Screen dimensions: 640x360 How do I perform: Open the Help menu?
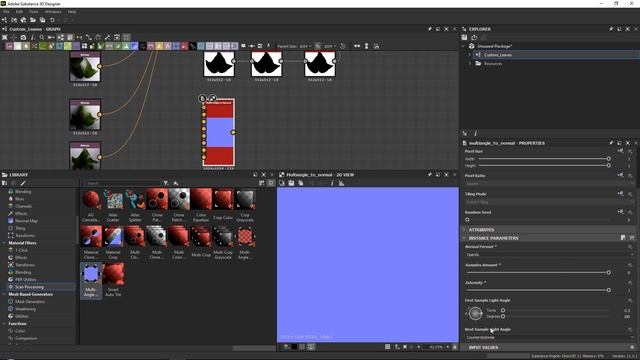[x=72, y=12]
